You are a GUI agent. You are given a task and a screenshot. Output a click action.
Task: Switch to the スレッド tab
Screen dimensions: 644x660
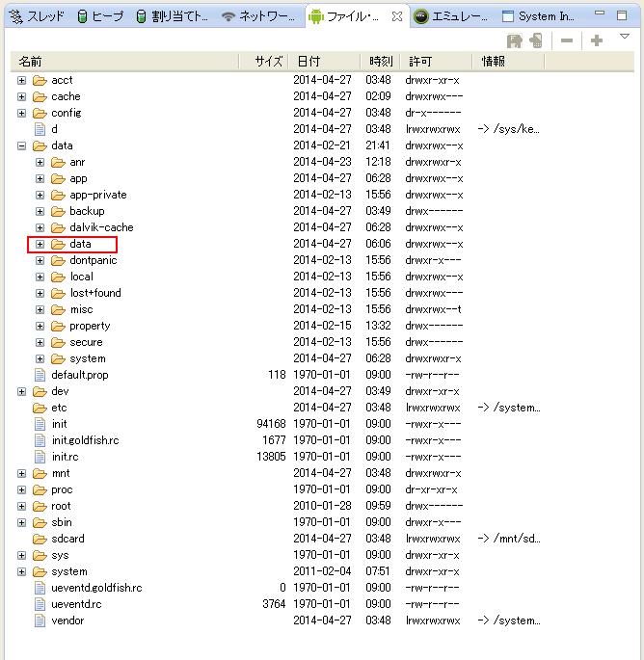point(37,16)
